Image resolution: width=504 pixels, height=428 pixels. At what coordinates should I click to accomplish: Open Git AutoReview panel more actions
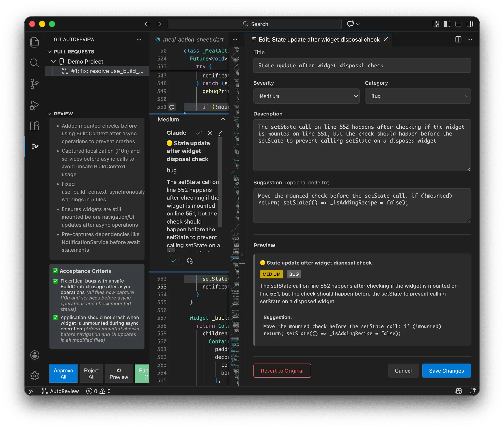click(x=139, y=39)
